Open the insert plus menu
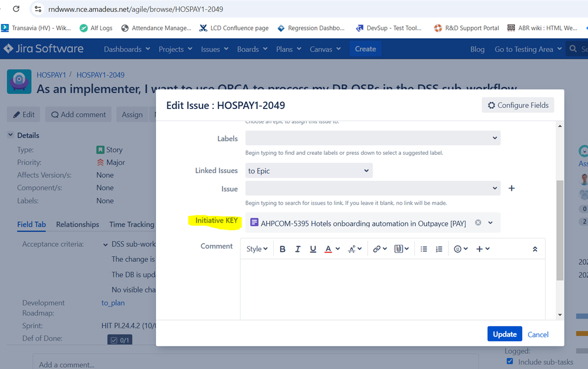This screenshot has width=588, height=369. pos(483,249)
